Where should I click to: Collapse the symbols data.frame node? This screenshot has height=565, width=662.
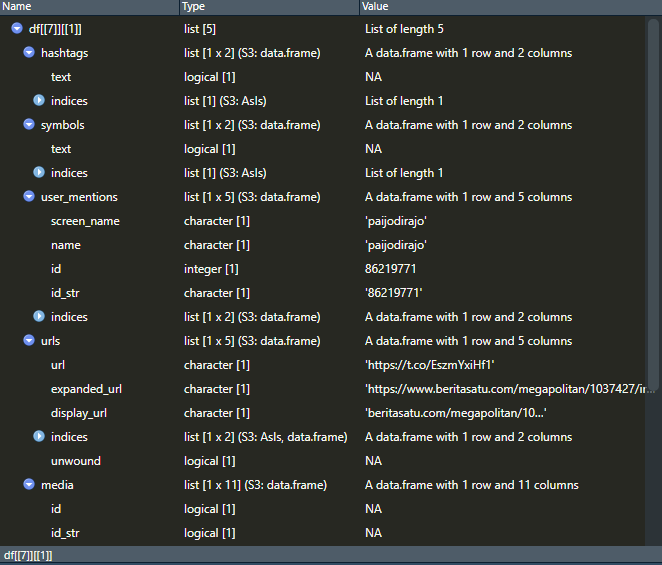29,124
